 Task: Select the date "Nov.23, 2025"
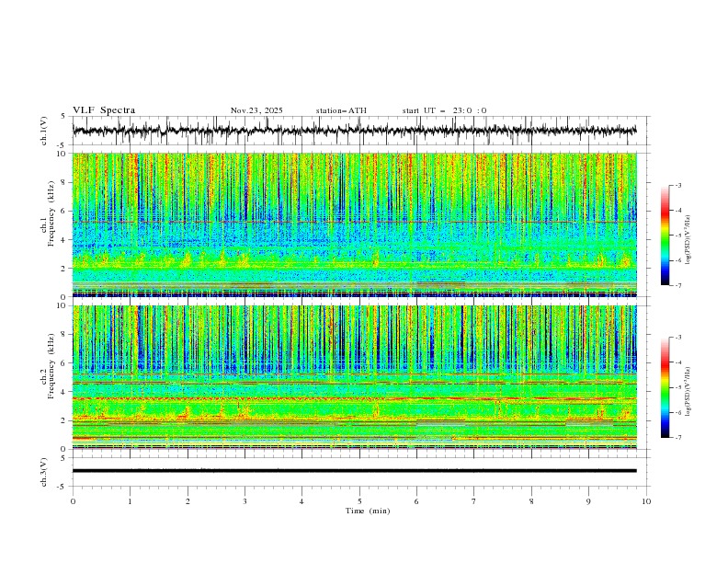[256, 110]
